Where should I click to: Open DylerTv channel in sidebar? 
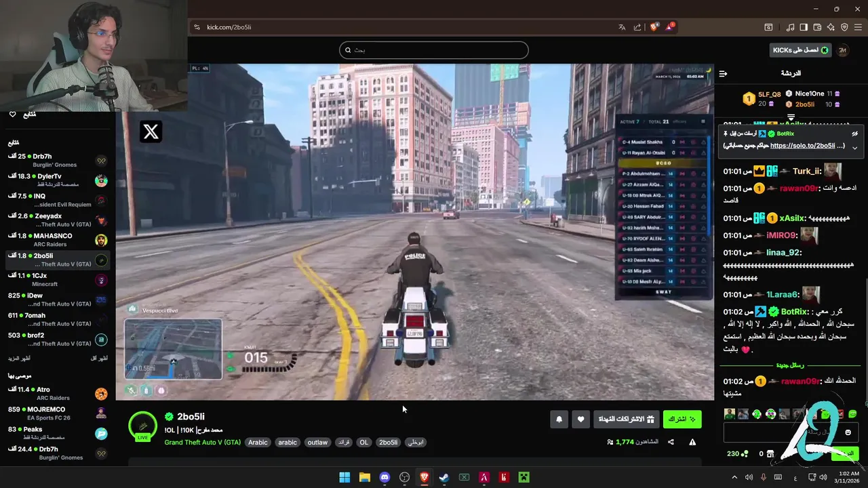[x=58, y=180]
